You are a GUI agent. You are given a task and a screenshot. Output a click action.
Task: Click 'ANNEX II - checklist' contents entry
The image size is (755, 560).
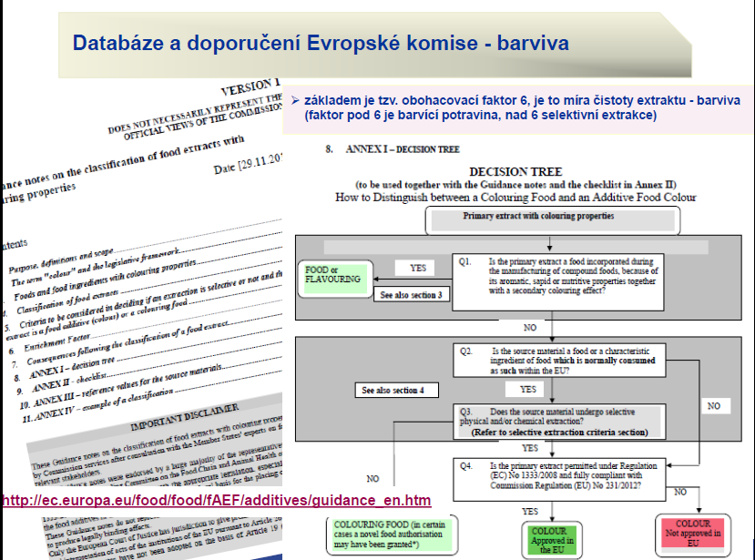(x=68, y=382)
